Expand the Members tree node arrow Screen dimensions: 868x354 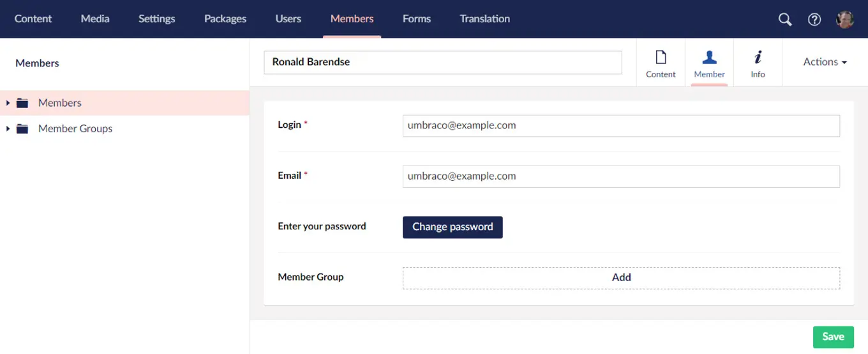tap(8, 103)
